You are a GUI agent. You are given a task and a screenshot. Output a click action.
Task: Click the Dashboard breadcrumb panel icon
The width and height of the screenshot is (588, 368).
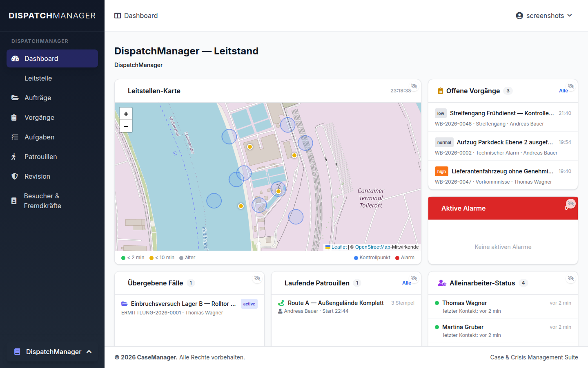(118, 16)
